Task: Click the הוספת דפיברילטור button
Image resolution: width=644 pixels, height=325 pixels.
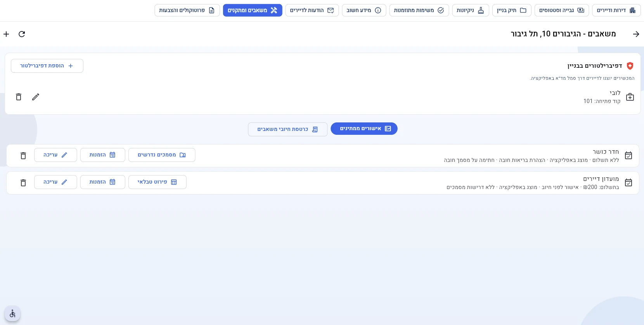Action: pyautogui.click(x=47, y=66)
